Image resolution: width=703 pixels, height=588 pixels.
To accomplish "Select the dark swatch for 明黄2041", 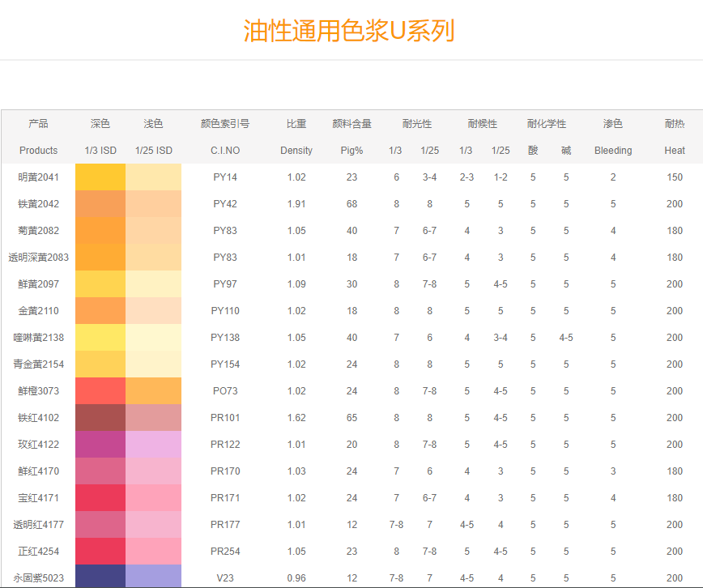I will pos(100,177).
